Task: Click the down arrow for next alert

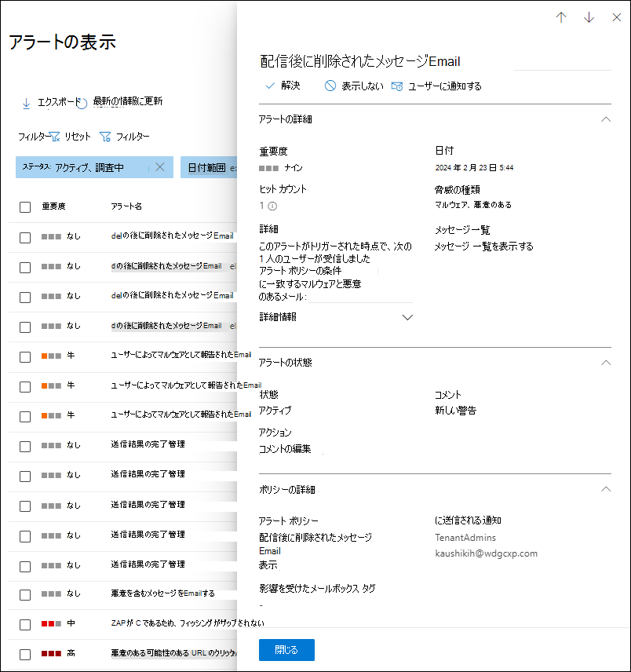Action: [589, 18]
